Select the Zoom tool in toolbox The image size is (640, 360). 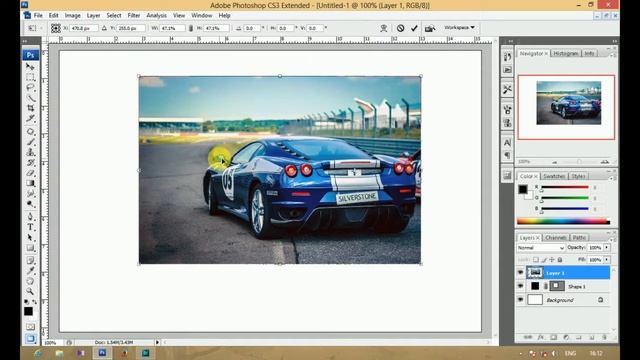click(30, 291)
